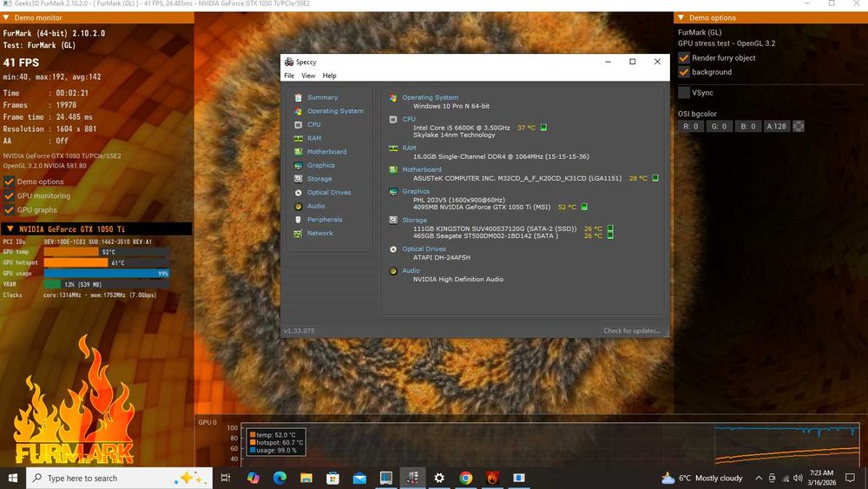Click the Optical Drives heading icon in summary
This screenshot has width=868, height=489.
(x=393, y=249)
